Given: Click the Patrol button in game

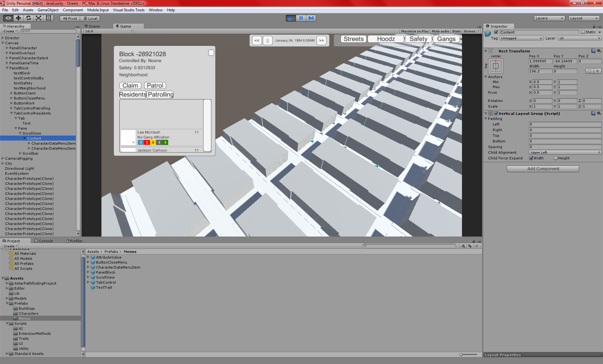Looking at the screenshot, I should point(155,85).
